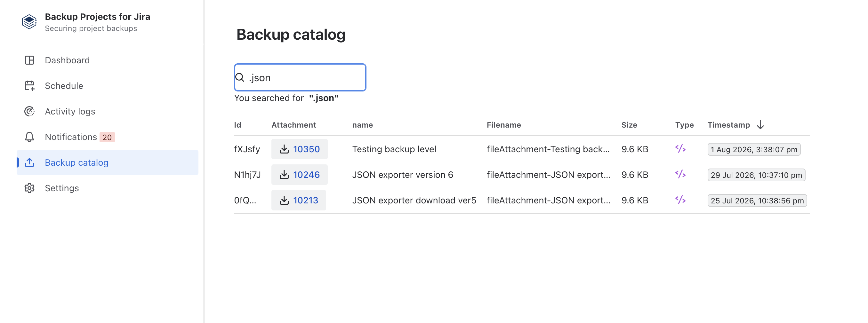Click the Filename column header
Image resolution: width=868 pixels, height=323 pixels.
[503, 125]
